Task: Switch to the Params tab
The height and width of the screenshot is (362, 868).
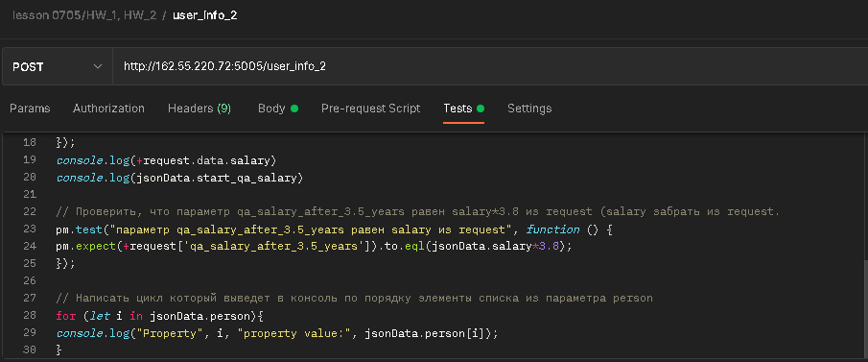Action: pos(30,109)
